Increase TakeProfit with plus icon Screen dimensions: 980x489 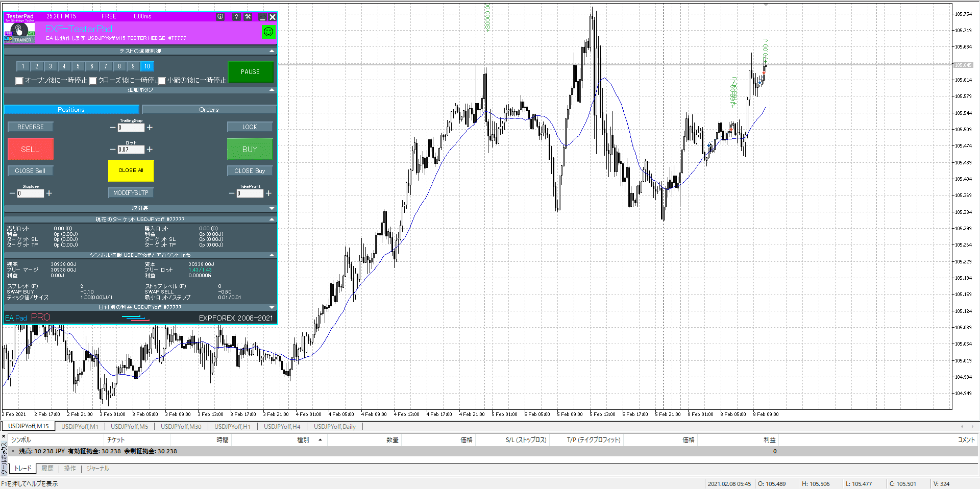point(268,193)
